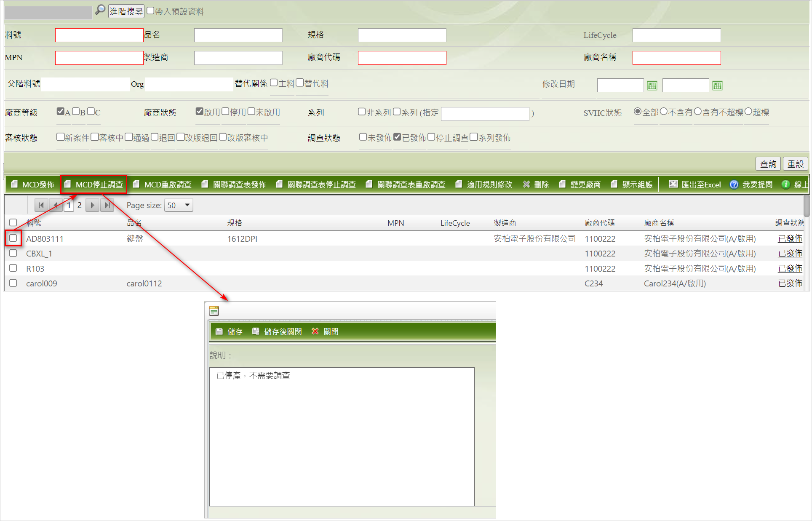Screen dimensions: 812x521
Task: Click 顯示組態 toolbar item
Action: point(632,184)
